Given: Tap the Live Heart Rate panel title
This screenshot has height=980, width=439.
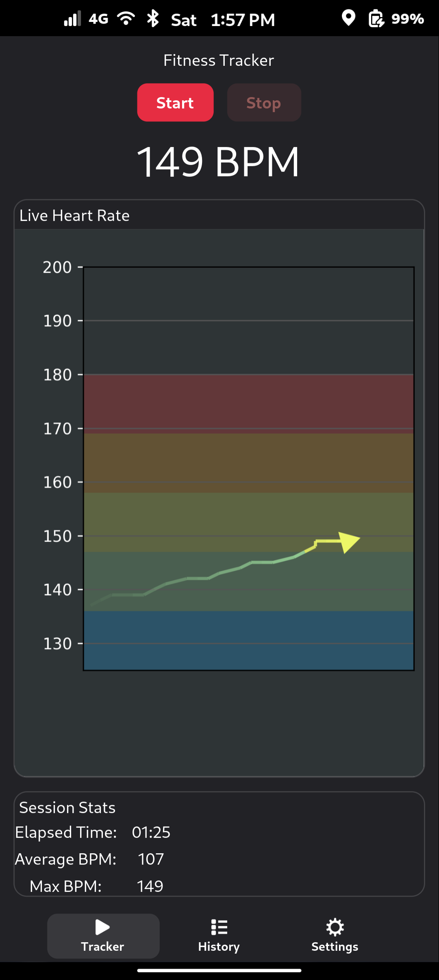Looking at the screenshot, I should coord(75,215).
